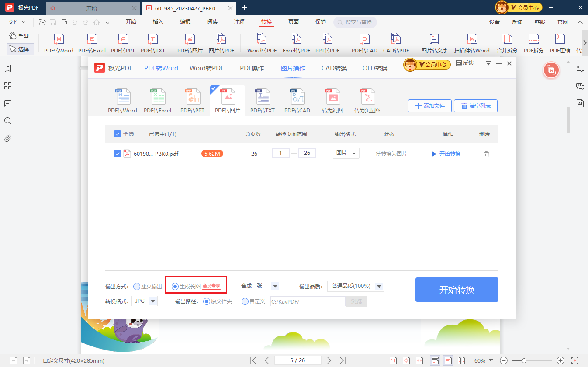Click the PDF转Excel ribbon icon
The width and height of the screenshot is (588, 367).
point(92,44)
